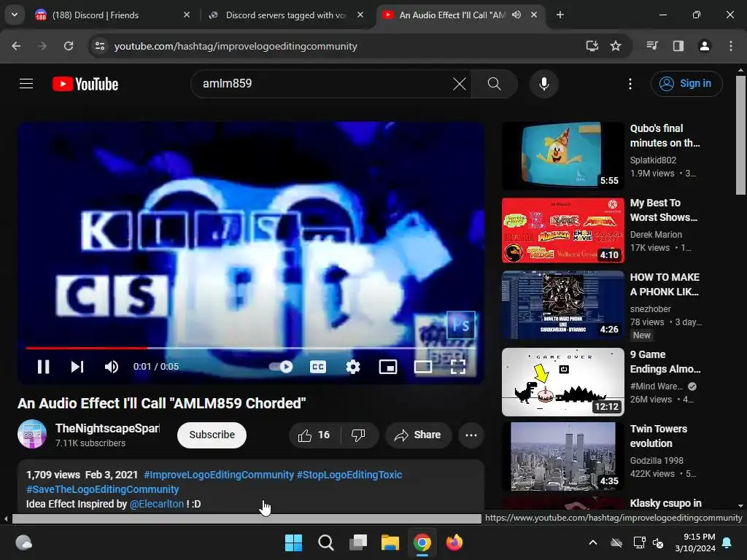Dislike the video
The width and height of the screenshot is (747, 560).
coord(359,435)
